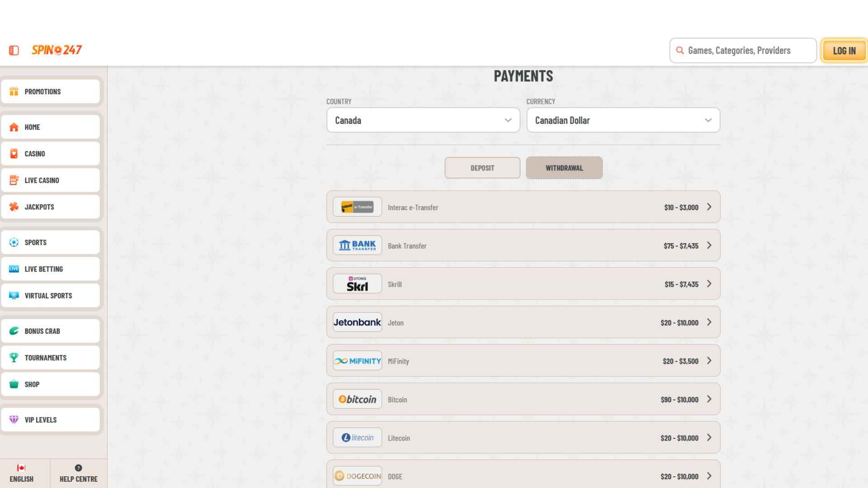The image size is (868, 488).
Task: Click the PAYMENTS page heading
Action: [524, 76]
